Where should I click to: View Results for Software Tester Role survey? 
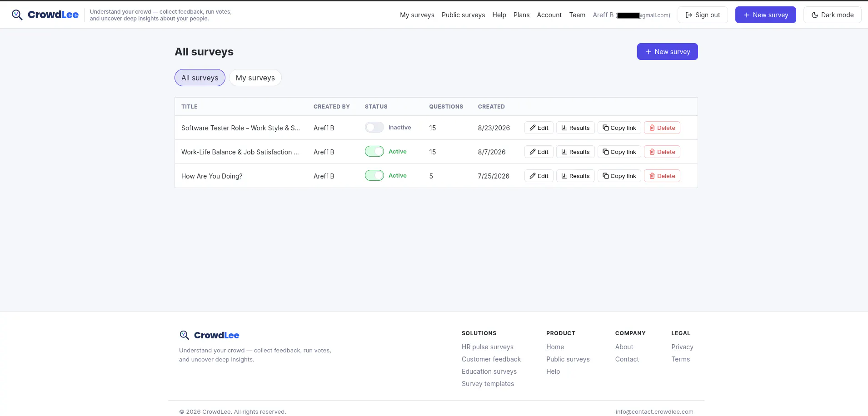pos(575,128)
